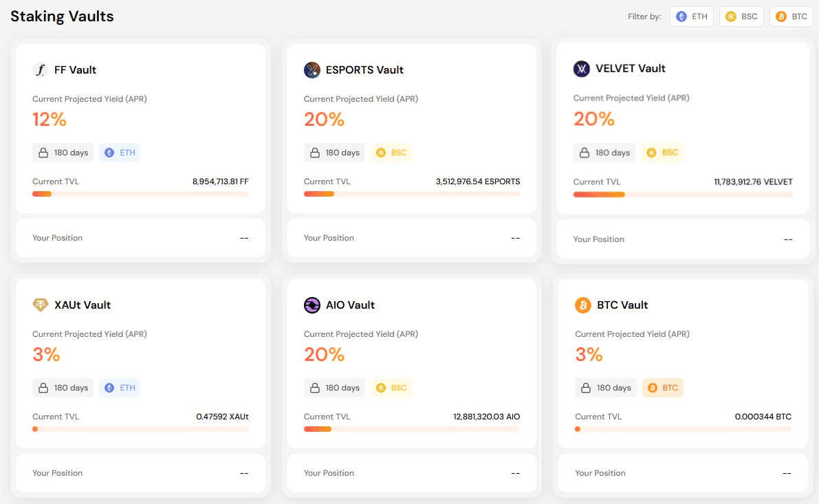819x504 pixels.
Task: Click the ESPORTS Vault globe icon
Action: click(x=312, y=69)
